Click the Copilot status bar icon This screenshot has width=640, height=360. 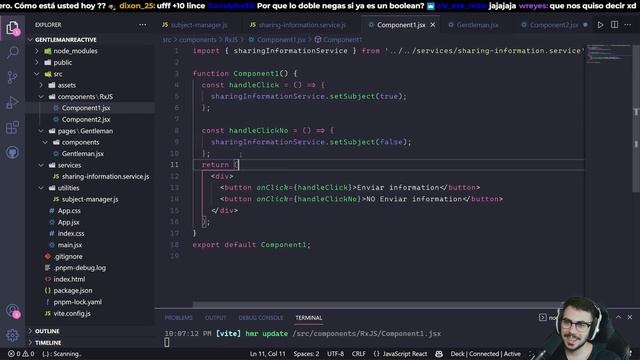coord(439,354)
